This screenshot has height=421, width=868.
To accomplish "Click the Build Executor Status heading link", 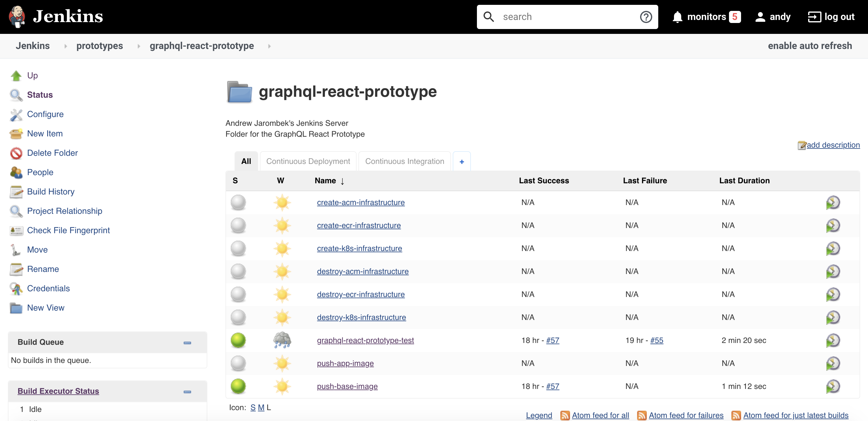I will tap(58, 391).
